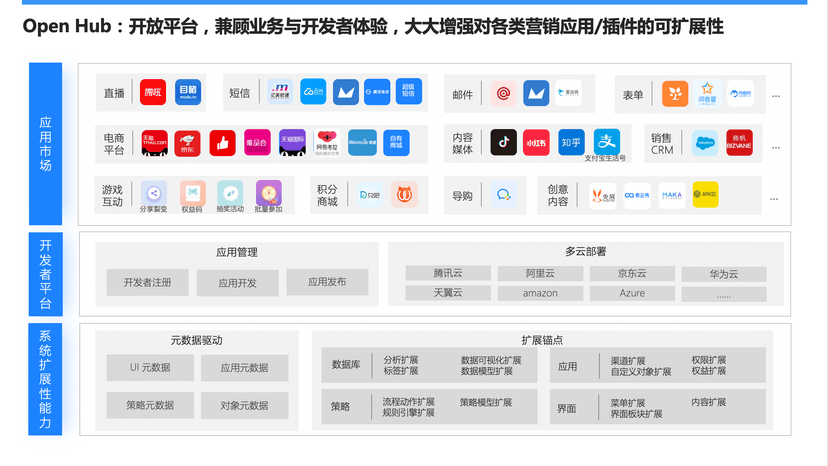Image resolution: width=828 pixels, height=466 pixels.
Task: Click the red thumbs-up icon
Action: point(222,143)
